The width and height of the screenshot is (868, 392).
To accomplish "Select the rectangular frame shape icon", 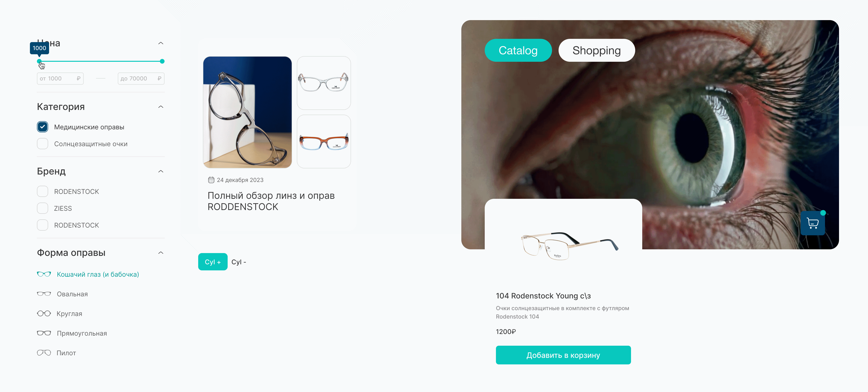I will pos(44,333).
